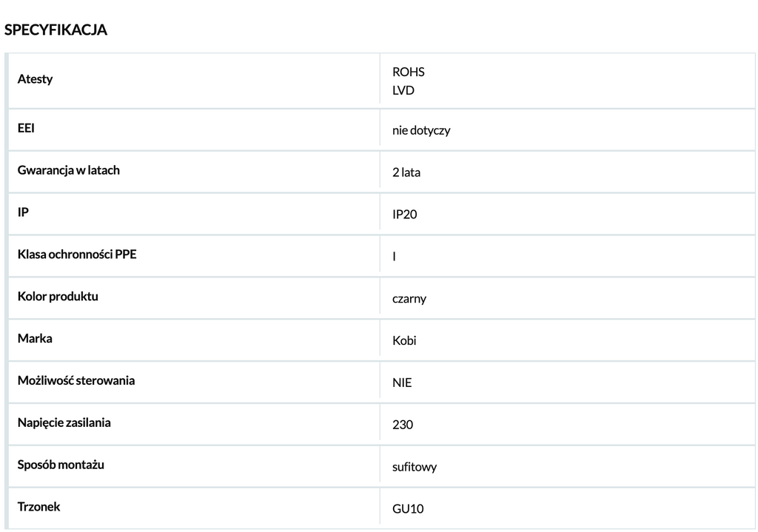This screenshot has height=532, width=758.
Task: Select the Klasa ochronności PPE label
Action: [77, 255]
